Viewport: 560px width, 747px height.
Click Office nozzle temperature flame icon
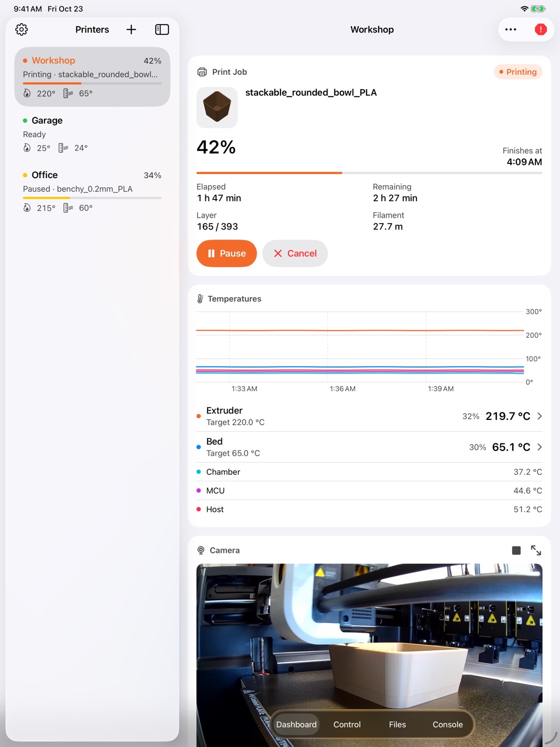click(x=27, y=208)
